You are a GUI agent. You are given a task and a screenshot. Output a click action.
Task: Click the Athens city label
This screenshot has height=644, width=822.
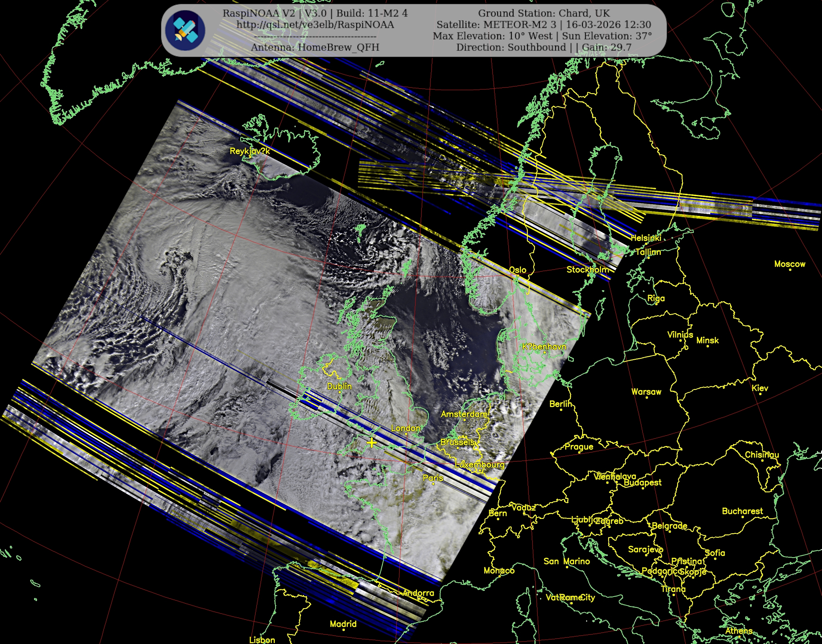pyautogui.click(x=739, y=631)
